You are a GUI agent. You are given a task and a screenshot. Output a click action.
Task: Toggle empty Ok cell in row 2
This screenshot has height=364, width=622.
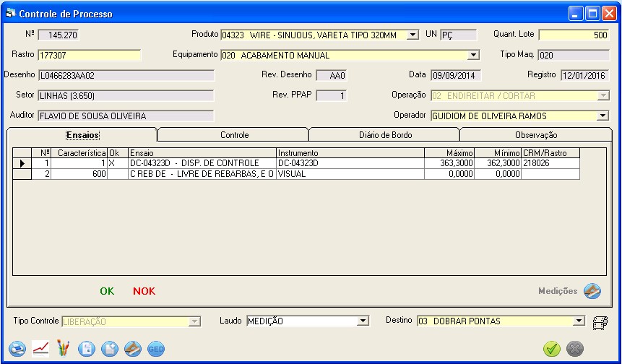click(x=118, y=174)
